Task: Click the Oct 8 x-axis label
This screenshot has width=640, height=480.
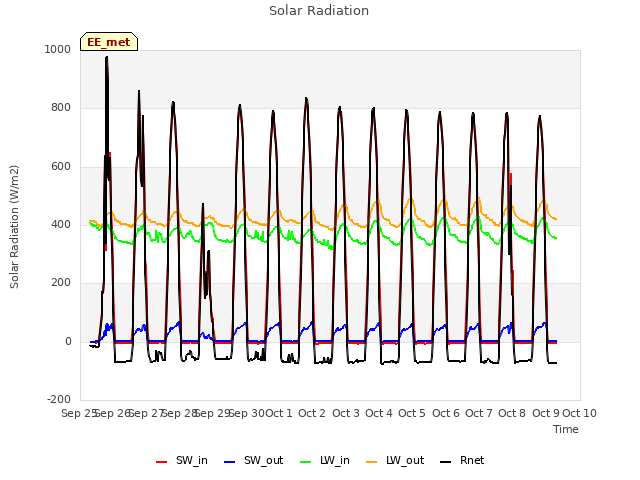Action: click(x=512, y=413)
